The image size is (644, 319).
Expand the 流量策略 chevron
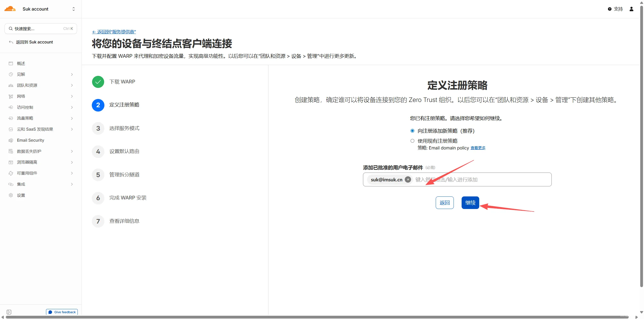tap(72, 118)
